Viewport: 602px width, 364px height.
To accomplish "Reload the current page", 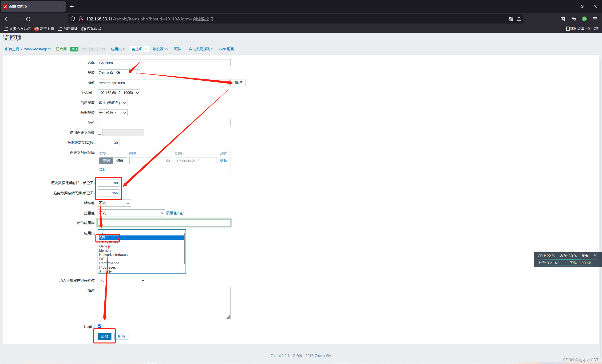I will pos(28,19).
